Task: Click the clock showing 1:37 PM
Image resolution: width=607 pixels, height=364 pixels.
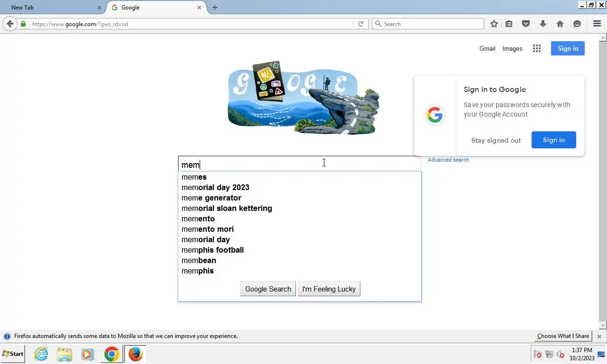Action: tap(582, 350)
